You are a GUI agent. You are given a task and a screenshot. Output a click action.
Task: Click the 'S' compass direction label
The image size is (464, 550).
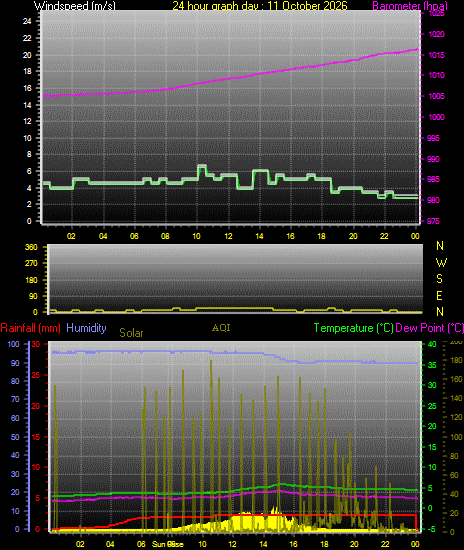tap(439, 279)
